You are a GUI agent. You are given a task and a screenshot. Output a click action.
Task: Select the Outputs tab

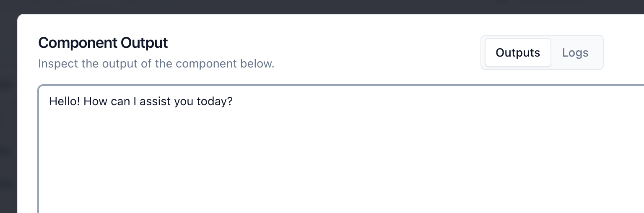click(518, 53)
